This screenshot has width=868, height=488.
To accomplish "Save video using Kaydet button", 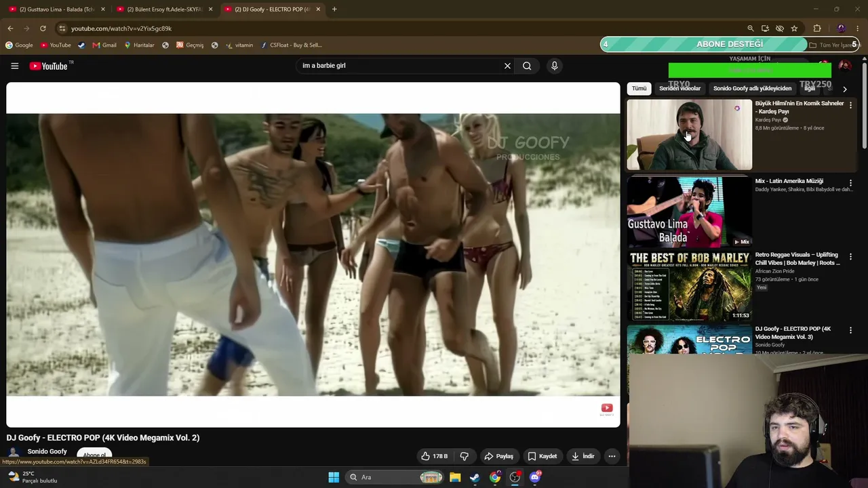I will coord(542,456).
